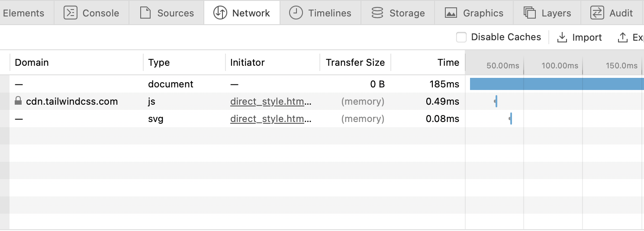Click the Import download icon

[562, 37]
